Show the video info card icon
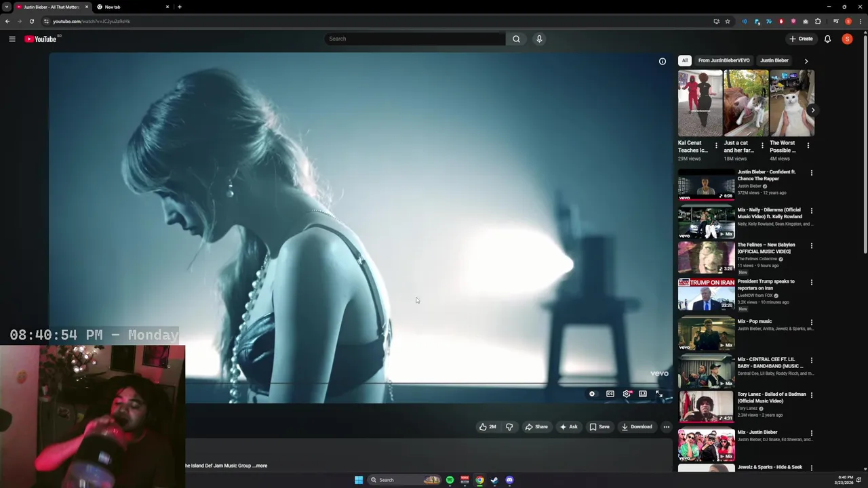The width and height of the screenshot is (868, 488). pyautogui.click(x=663, y=62)
